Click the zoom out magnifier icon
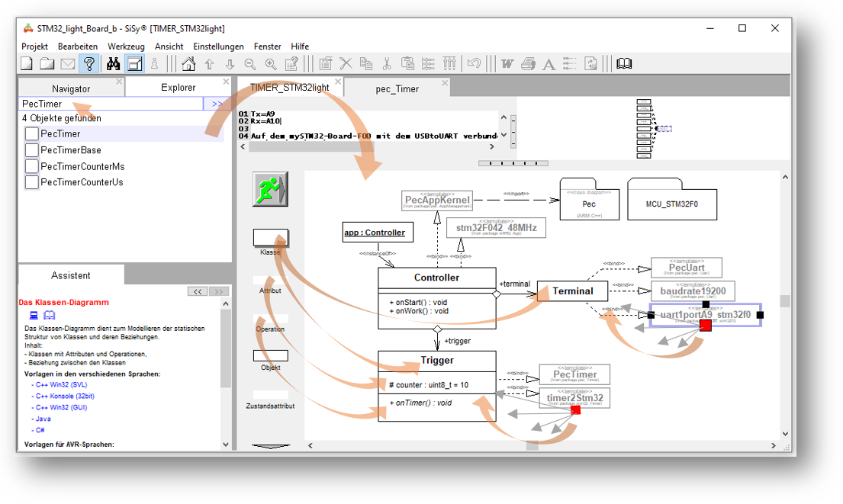 (250, 64)
